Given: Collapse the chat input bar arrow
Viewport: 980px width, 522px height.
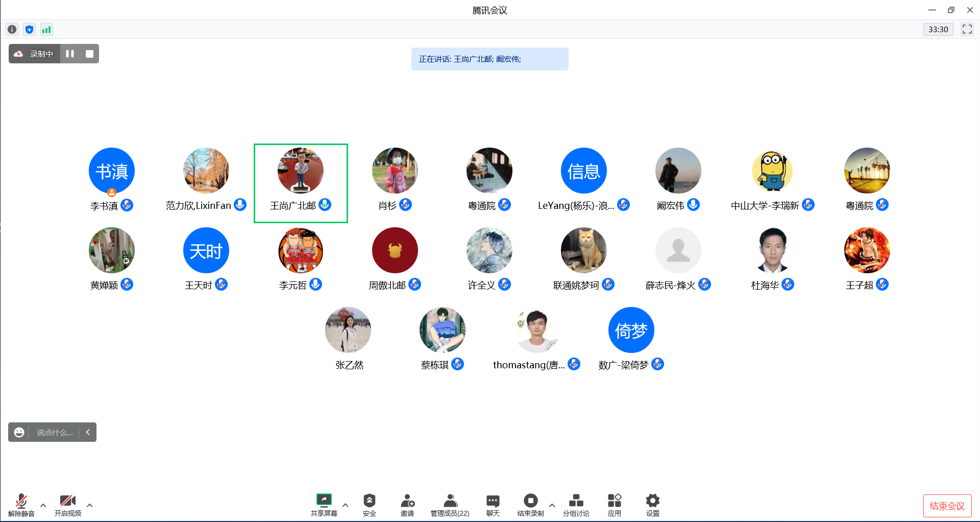Looking at the screenshot, I should [88, 432].
